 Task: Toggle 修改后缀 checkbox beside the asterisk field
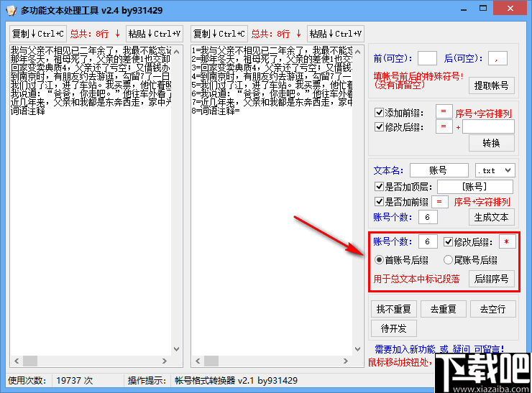tap(448, 242)
